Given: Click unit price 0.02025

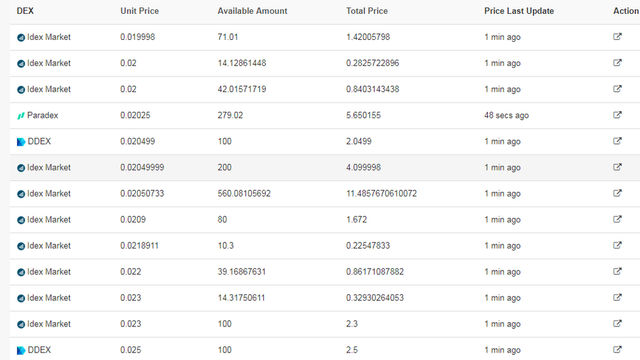Looking at the screenshot, I should click(x=135, y=115).
